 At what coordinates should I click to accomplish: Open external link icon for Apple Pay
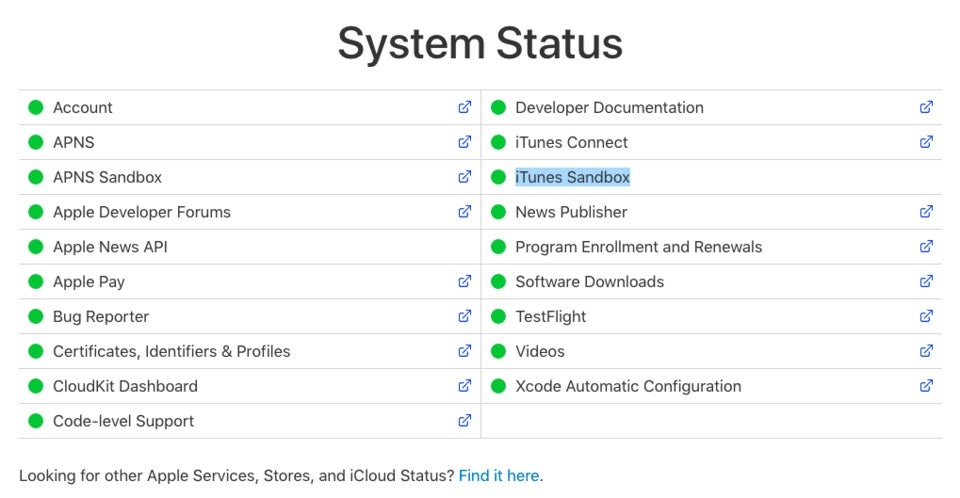pyautogui.click(x=465, y=281)
